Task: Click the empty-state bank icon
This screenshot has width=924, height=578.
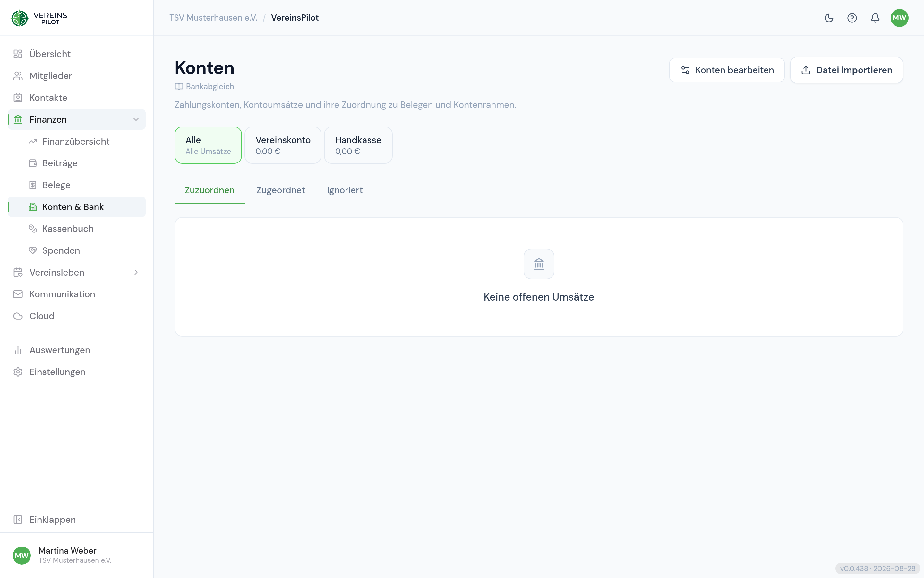Action: [x=539, y=264]
